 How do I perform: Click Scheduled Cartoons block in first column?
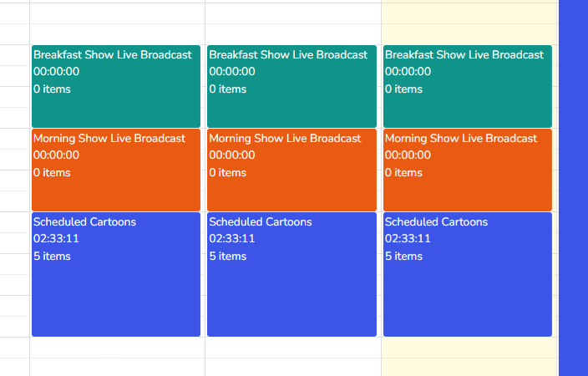116,274
